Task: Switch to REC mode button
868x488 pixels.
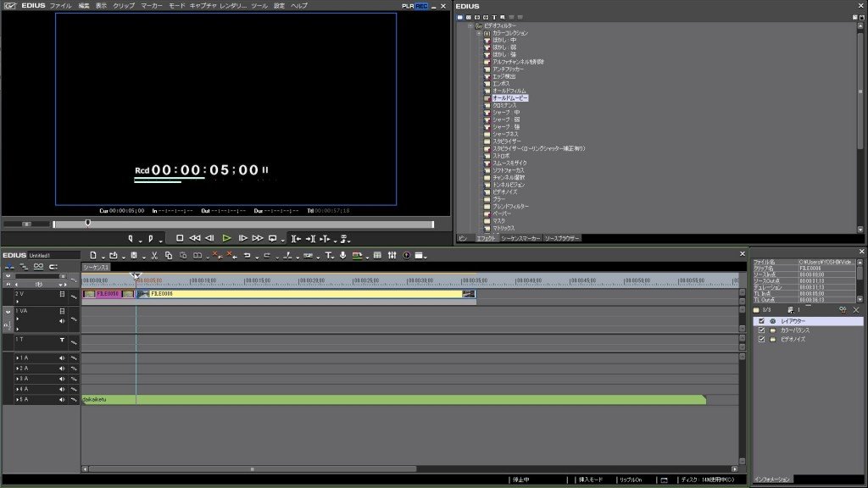Action: pyautogui.click(x=421, y=6)
